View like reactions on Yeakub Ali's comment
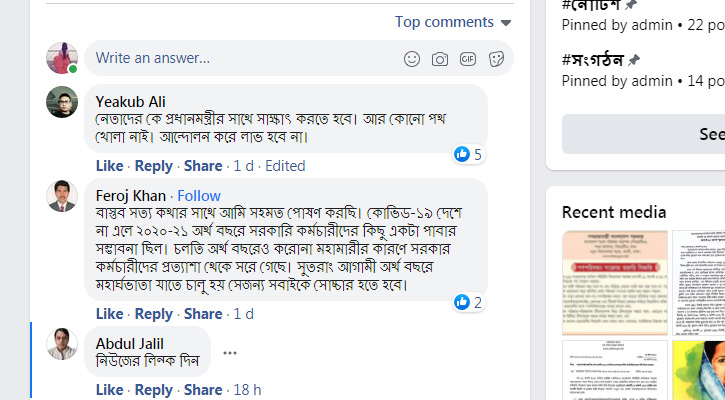Image resolution: width=725 pixels, height=400 pixels. [468, 154]
